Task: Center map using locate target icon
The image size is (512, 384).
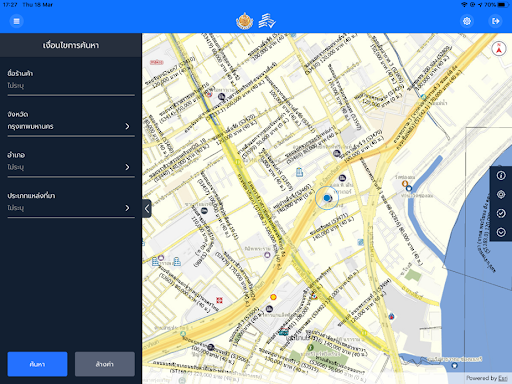Action: coord(501,194)
